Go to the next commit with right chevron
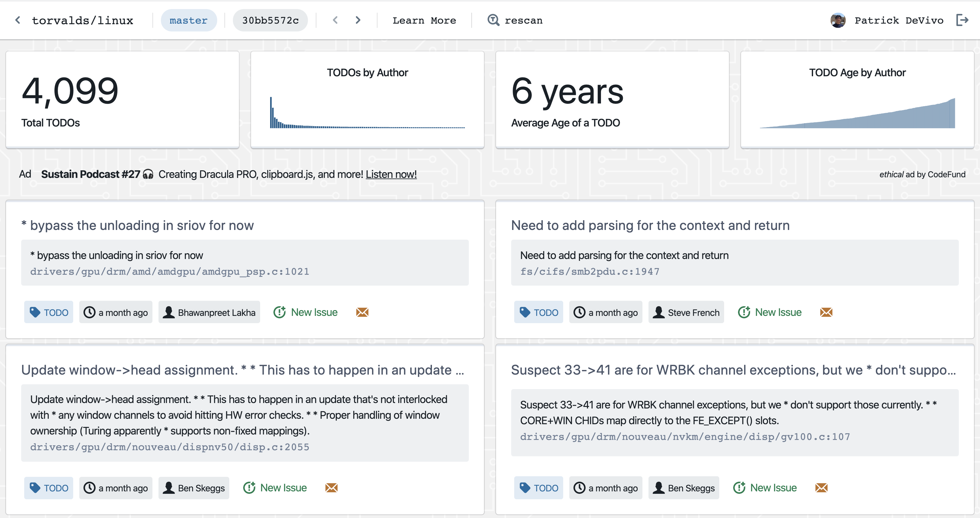 click(x=358, y=20)
